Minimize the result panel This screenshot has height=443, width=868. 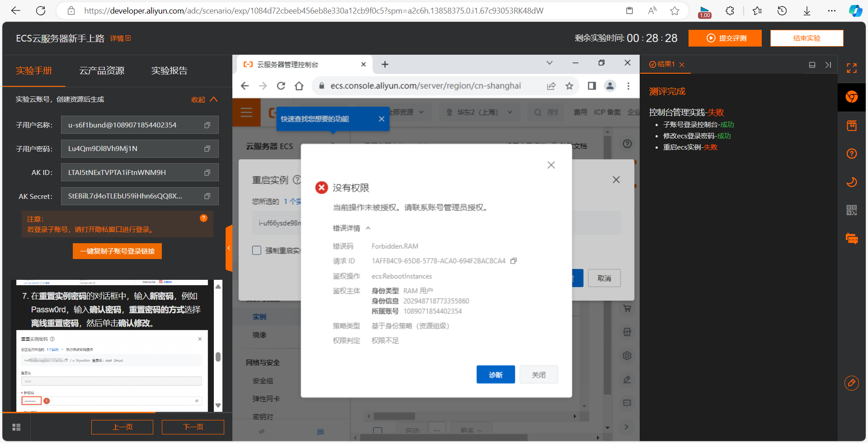click(x=812, y=65)
